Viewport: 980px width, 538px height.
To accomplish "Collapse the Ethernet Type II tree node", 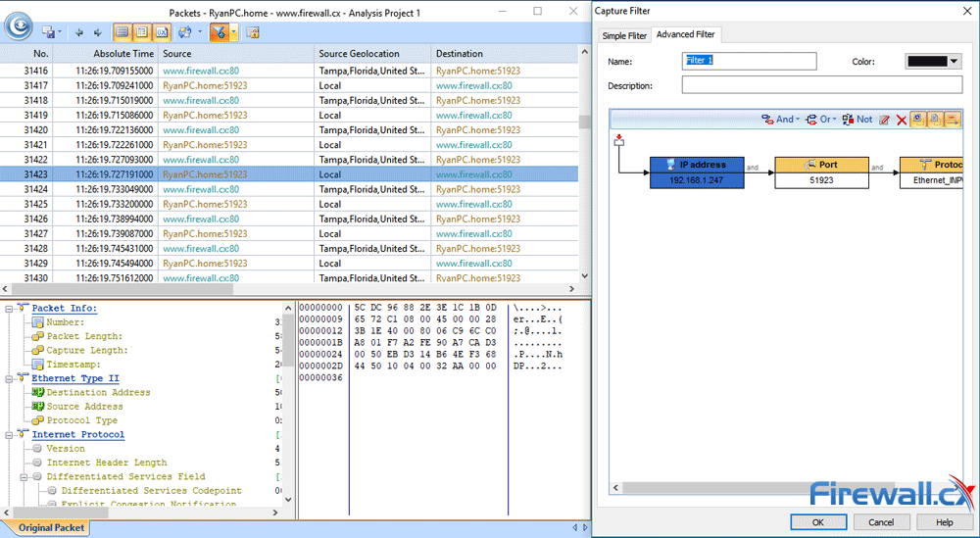I will pyautogui.click(x=10, y=378).
